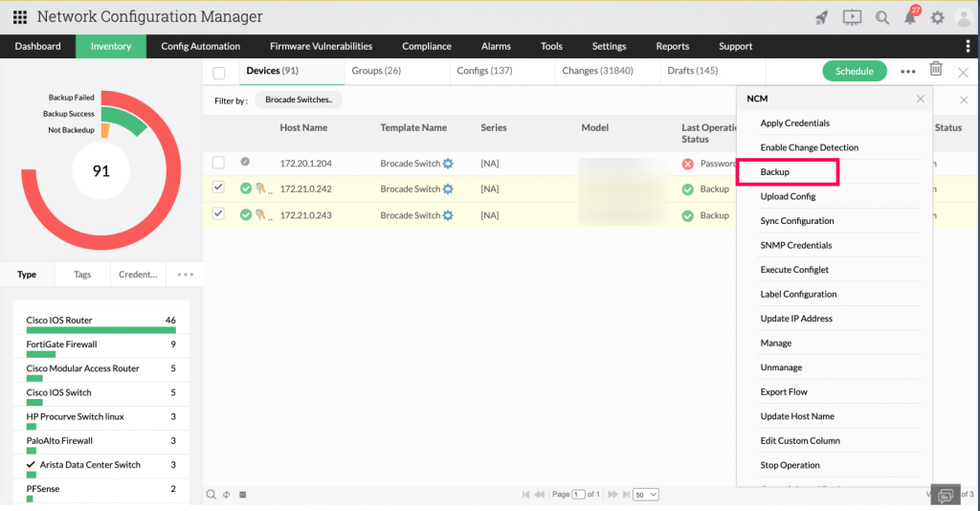
Task: Go to first page arrow
Action: point(525,494)
